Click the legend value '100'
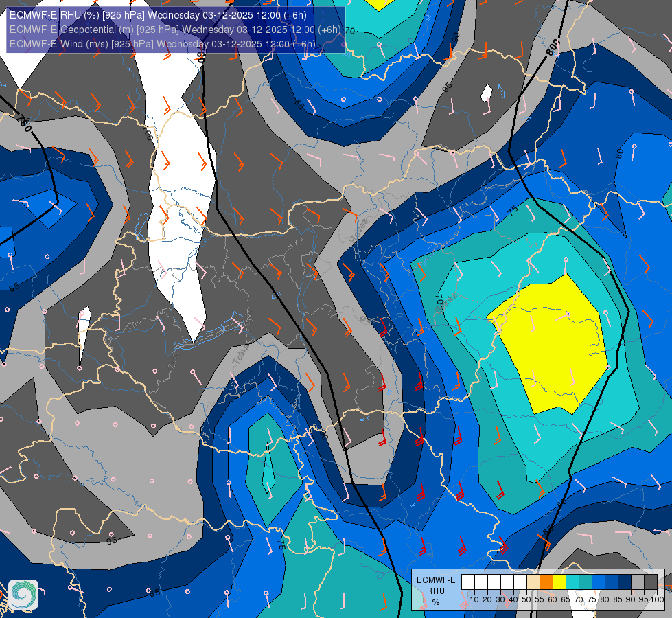The width and height of the screenshot is (672, 618). [x=657, y=599]
